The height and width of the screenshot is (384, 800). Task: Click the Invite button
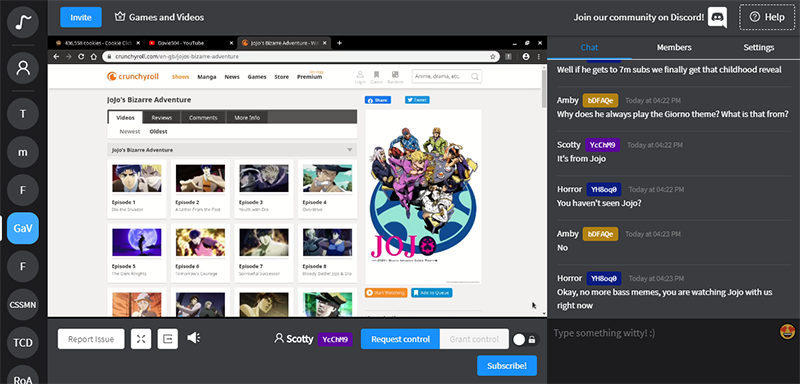tap(81, 17)
